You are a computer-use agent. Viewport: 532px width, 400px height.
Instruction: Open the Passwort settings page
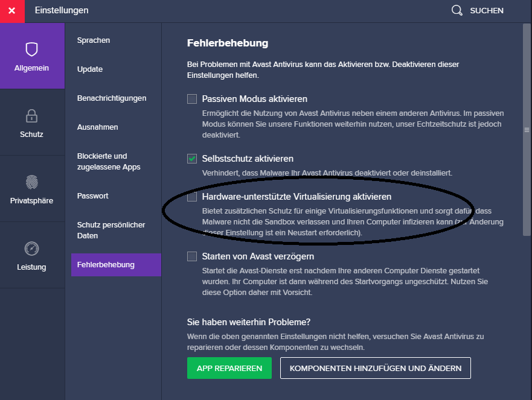(92, 196)
